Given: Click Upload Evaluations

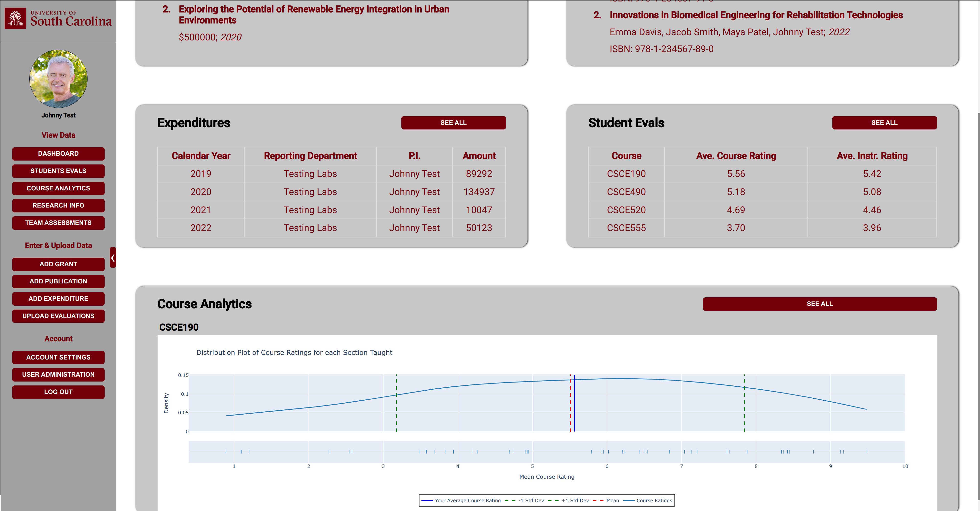Looking at the screenshot, I should tap(58, 316).
